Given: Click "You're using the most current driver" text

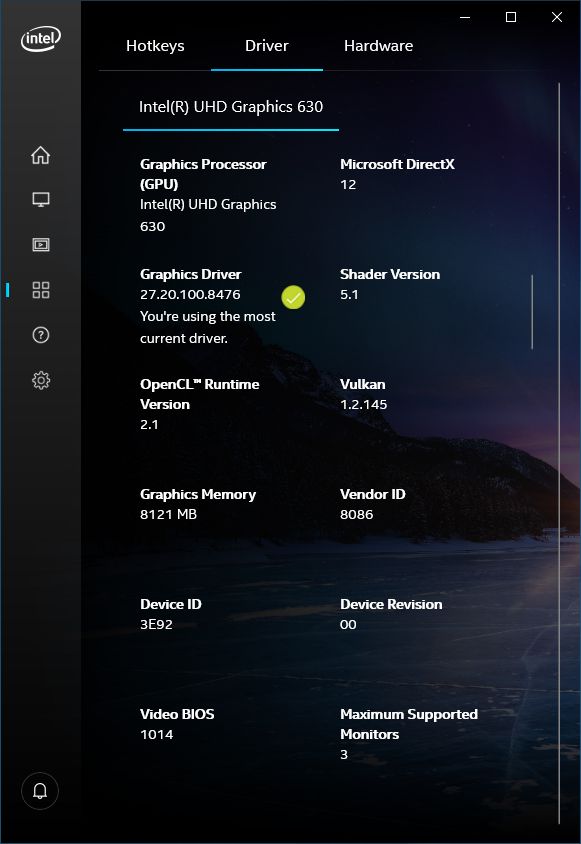Looking at the screenshot, I should click(208, 327).
